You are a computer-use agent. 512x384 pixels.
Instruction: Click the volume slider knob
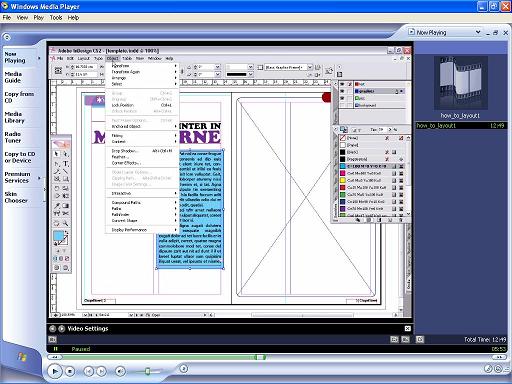click(x=147, y=371)
